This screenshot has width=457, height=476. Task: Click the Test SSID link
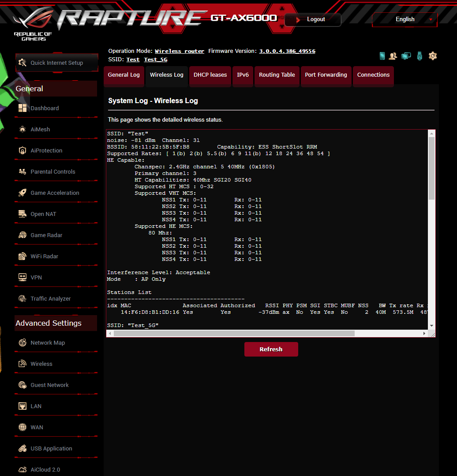133,59
